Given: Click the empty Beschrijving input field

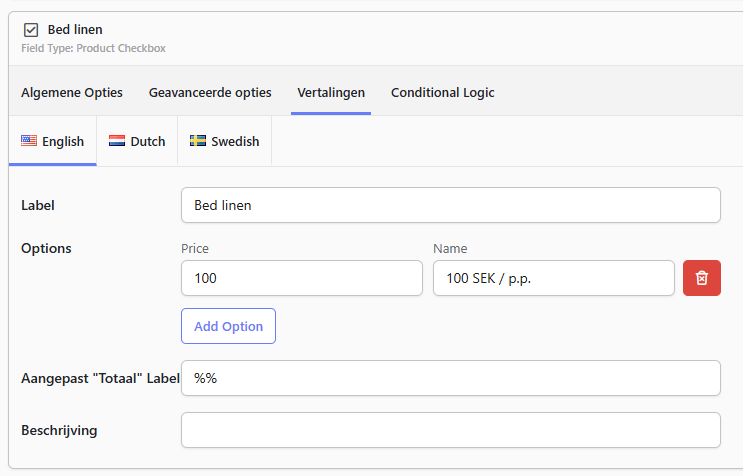Looking at the screenshot, I should pyautogui.click(x=451, y=430).
